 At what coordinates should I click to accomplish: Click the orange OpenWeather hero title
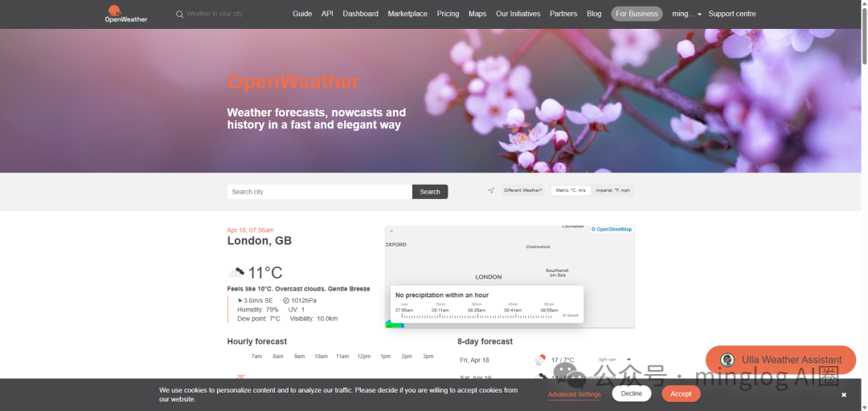point(293,82)
